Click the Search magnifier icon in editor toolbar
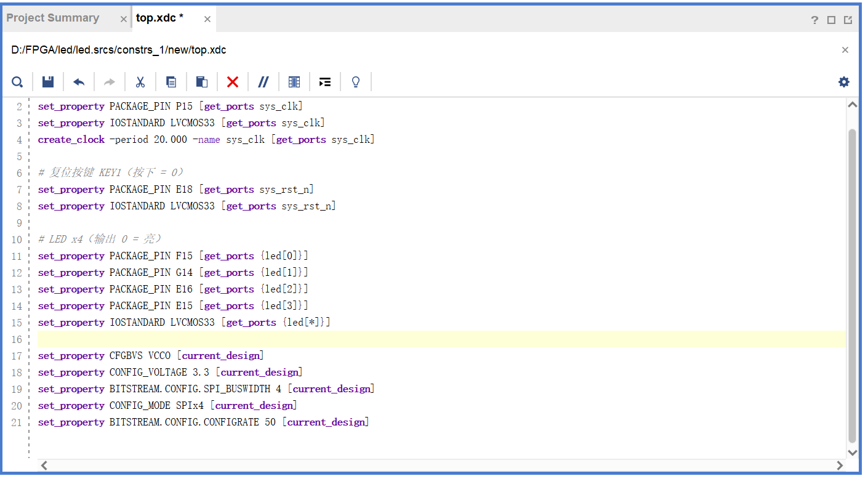868x484 pixels. (x=17, y=82)
